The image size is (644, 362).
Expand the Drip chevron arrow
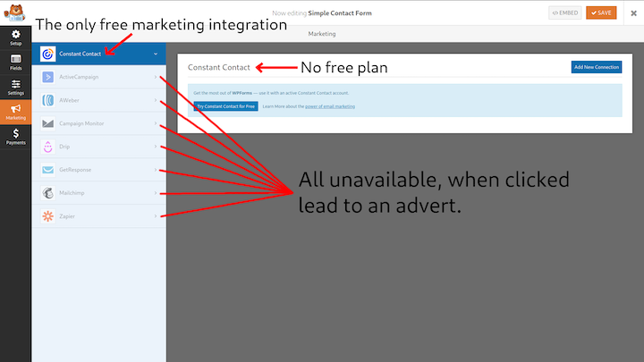tap(156, 147)
